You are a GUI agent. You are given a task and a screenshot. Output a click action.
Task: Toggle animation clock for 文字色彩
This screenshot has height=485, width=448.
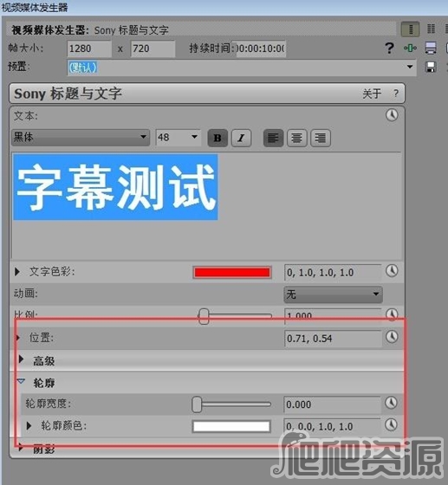392,271
